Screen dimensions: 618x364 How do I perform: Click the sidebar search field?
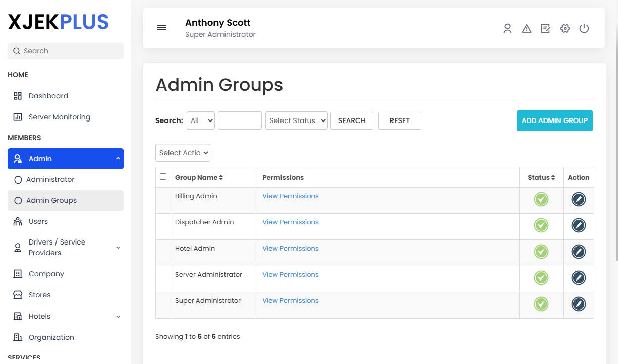(65, 51)
